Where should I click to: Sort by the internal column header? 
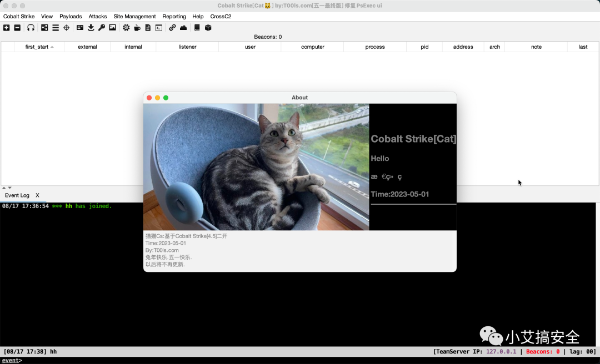coord(133,47)
